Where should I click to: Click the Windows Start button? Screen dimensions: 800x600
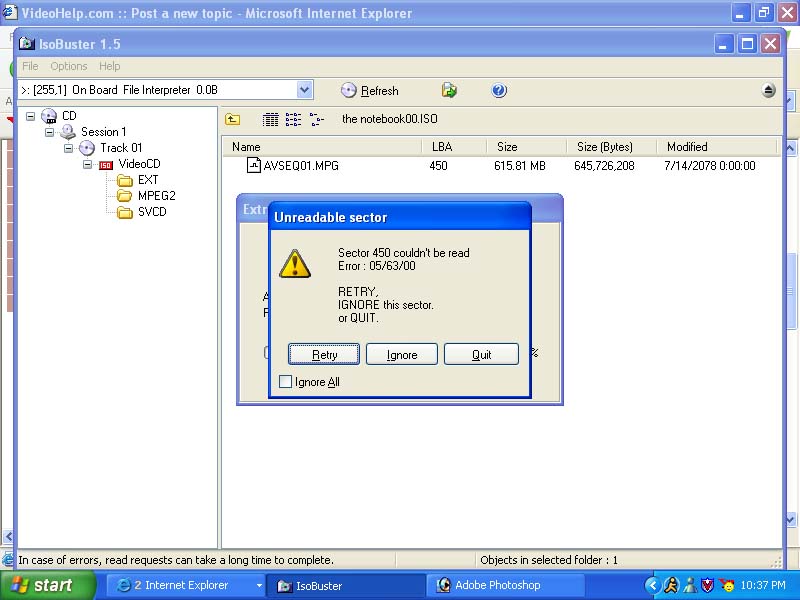point(47,585)
